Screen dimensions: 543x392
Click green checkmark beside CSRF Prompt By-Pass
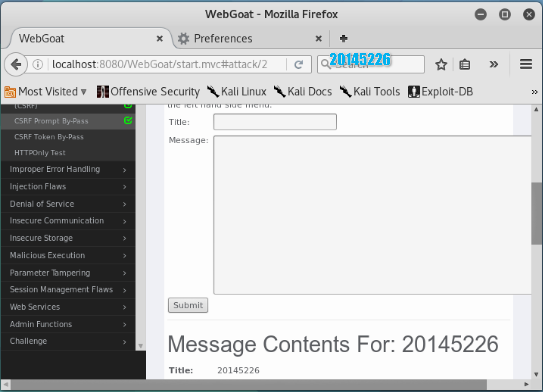[128, 120]
